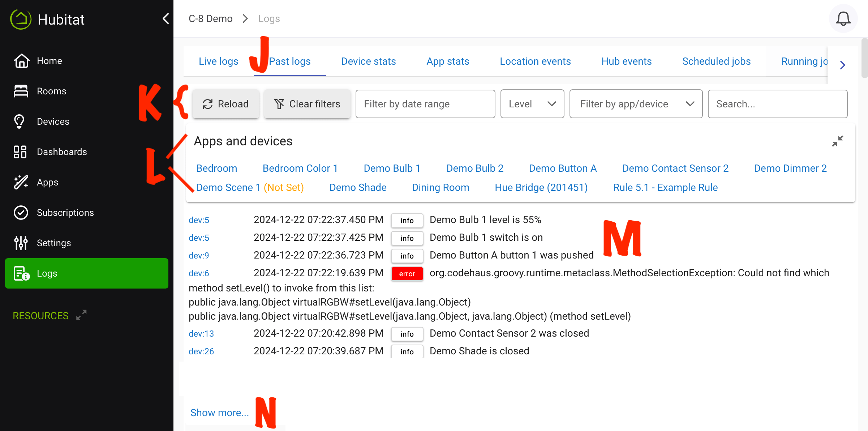Open the App stats tab
The width and height of the screenshot is (868, 431).
coord(448,61)
